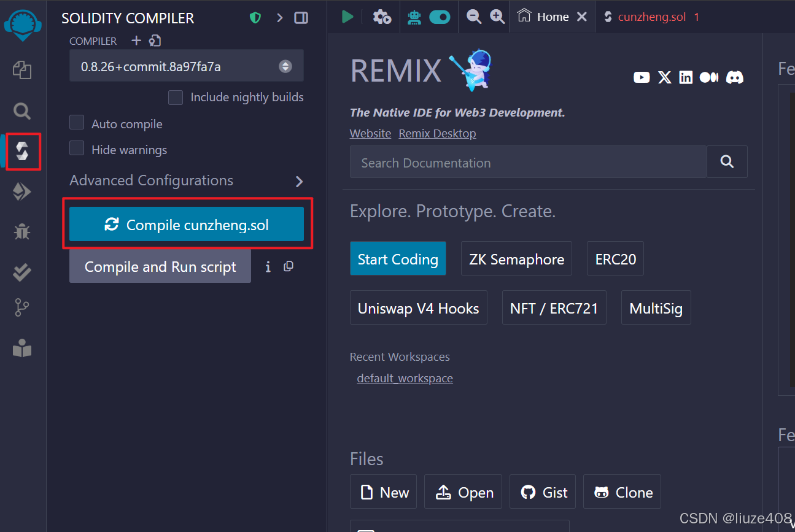Click the AI copilot robot icon
Viewport: 795px width, 532px height.
tap(415, 17)
